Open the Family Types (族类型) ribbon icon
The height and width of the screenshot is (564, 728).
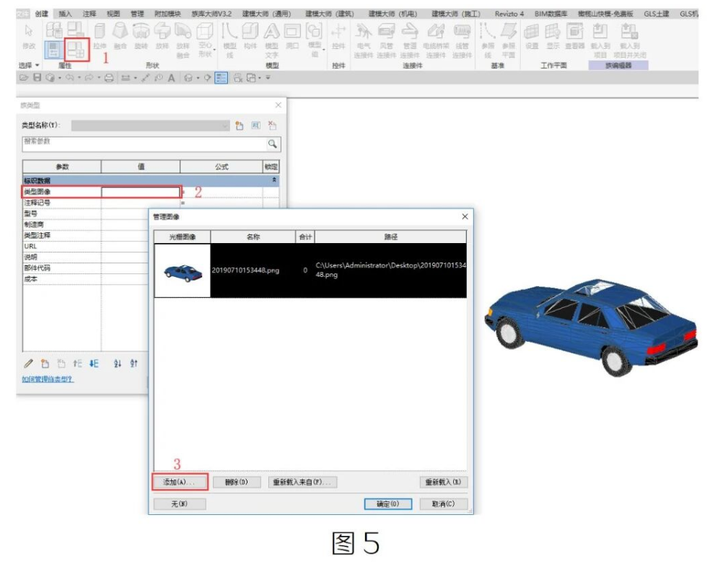77,49
